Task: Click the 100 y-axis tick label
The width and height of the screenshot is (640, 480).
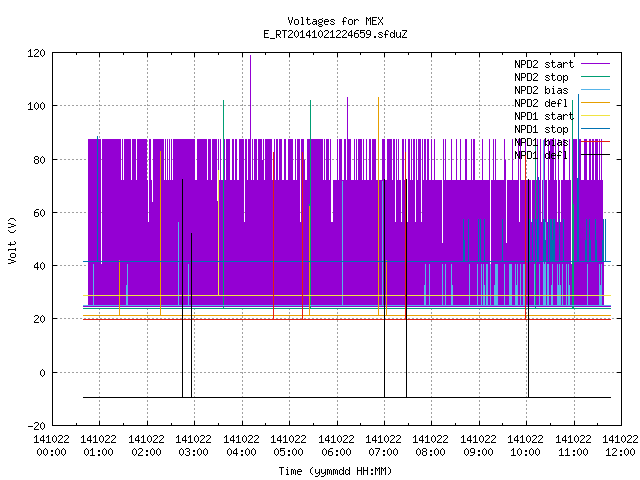Action: [36, 107]
